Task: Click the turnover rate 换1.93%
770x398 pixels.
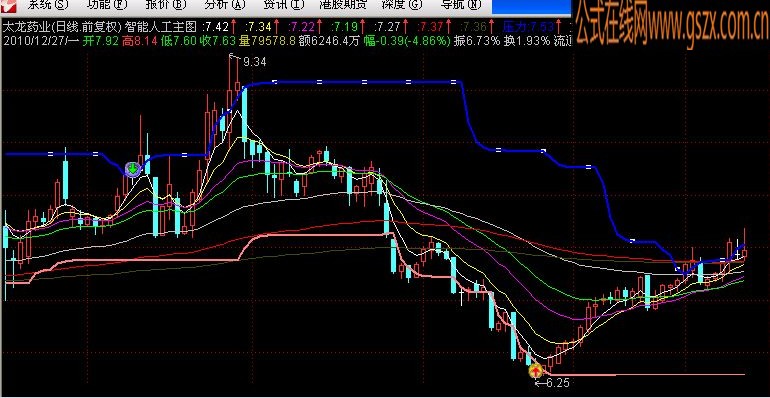Action: 527,41
